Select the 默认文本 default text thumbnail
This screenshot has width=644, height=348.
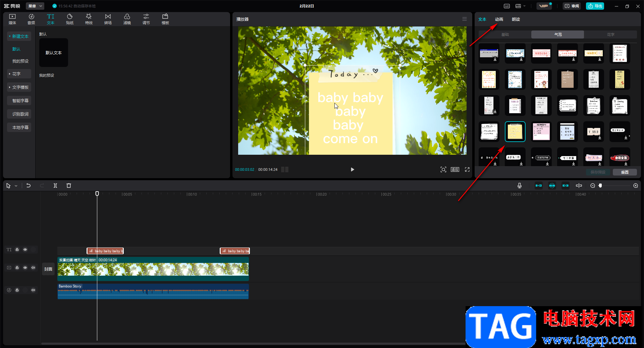pos(54,53)
